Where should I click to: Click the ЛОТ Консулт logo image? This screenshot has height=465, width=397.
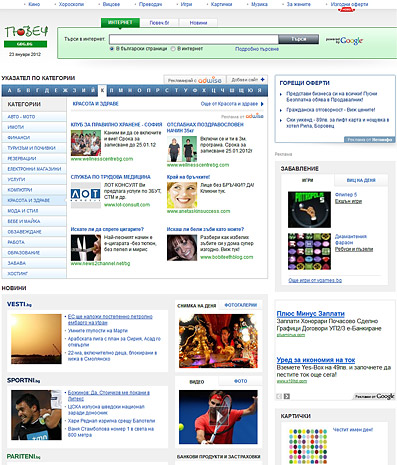pos(86,194)
